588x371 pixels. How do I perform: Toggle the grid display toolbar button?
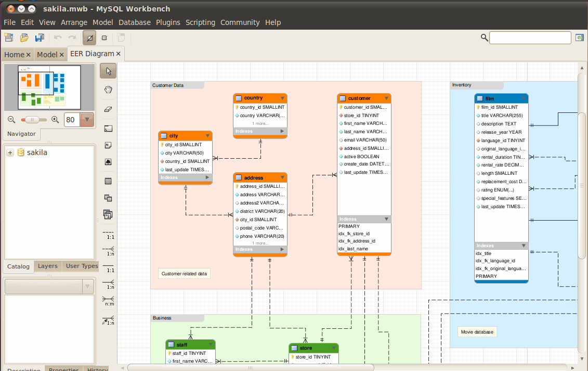(x=89, y=37)
